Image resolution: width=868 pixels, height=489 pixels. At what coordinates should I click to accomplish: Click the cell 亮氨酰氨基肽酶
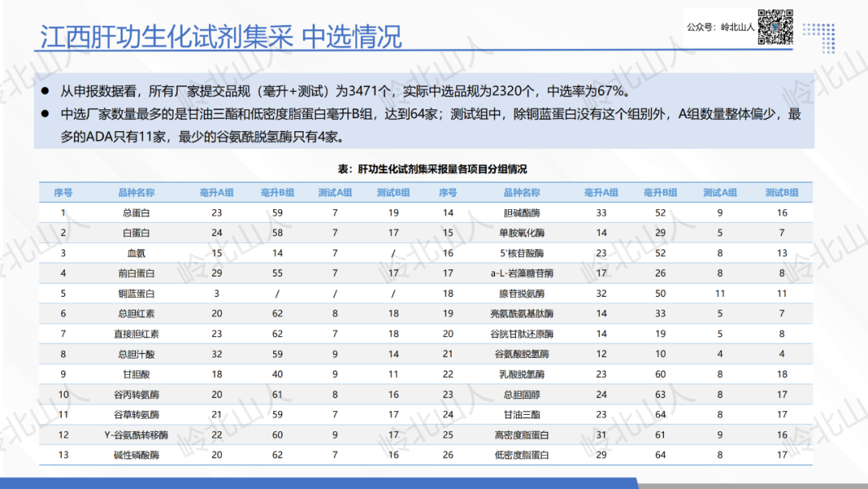[522, 314]
